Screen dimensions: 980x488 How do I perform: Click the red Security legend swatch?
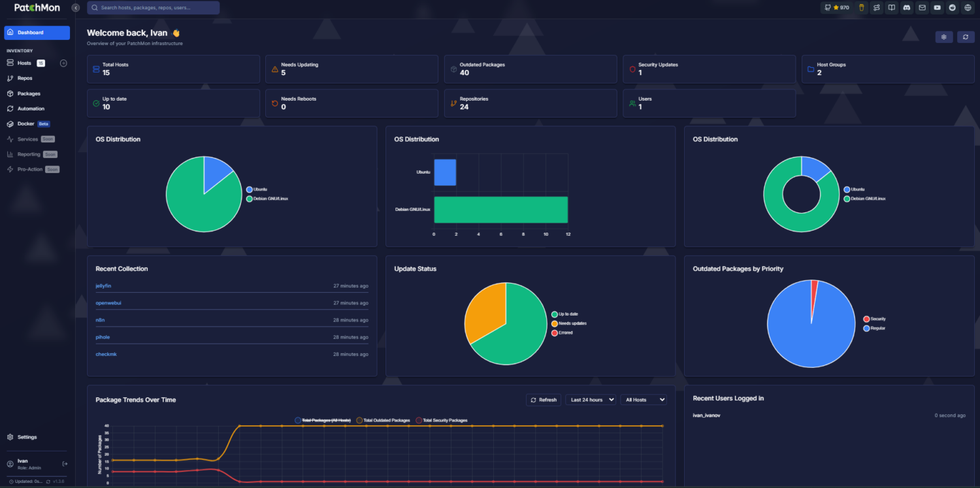[x=867, y=319]
